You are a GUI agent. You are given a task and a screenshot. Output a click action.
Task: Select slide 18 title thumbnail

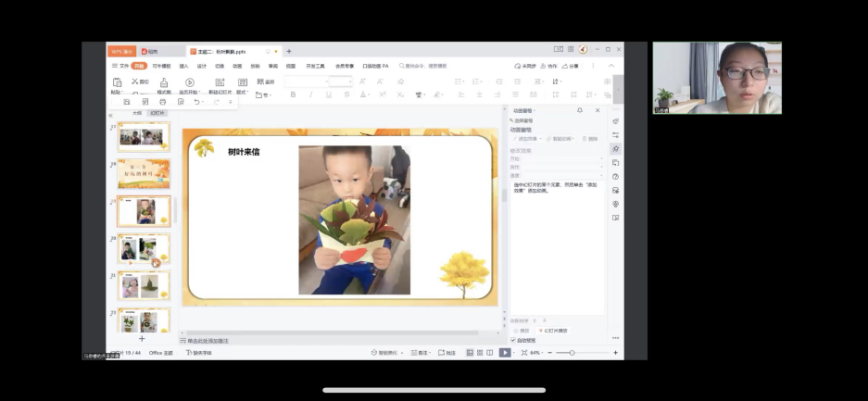point(144,174)
